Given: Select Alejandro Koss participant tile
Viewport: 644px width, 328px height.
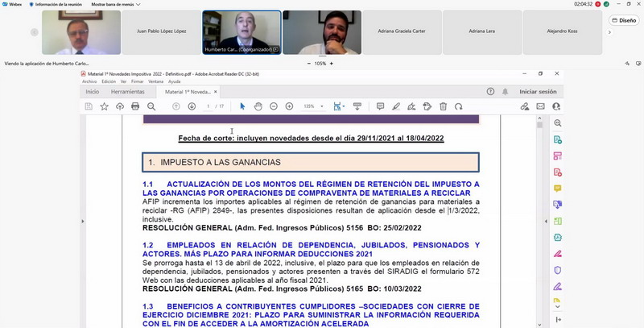Looking at the screenshot, I should coord(562,32).
